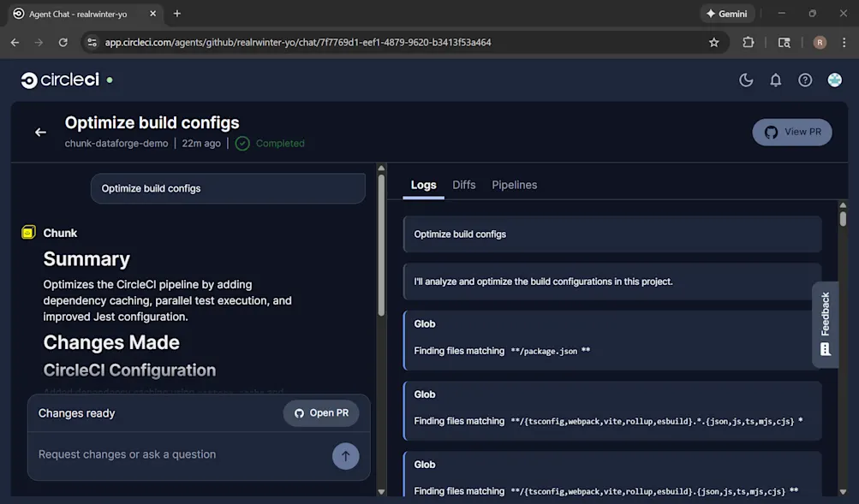Viewport: 859px width, 504px height.
Task: Click the browser reload button
Action: [63, 42]
